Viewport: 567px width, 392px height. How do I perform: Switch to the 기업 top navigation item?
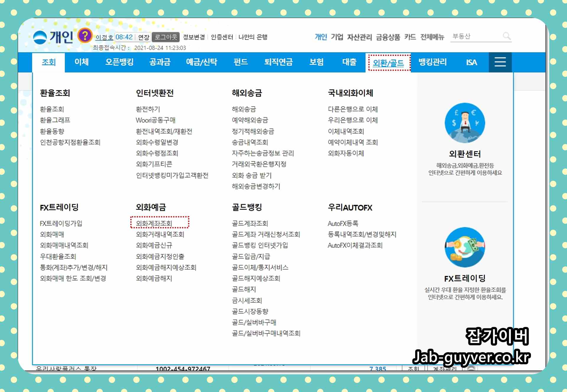(x=337, y=37)
